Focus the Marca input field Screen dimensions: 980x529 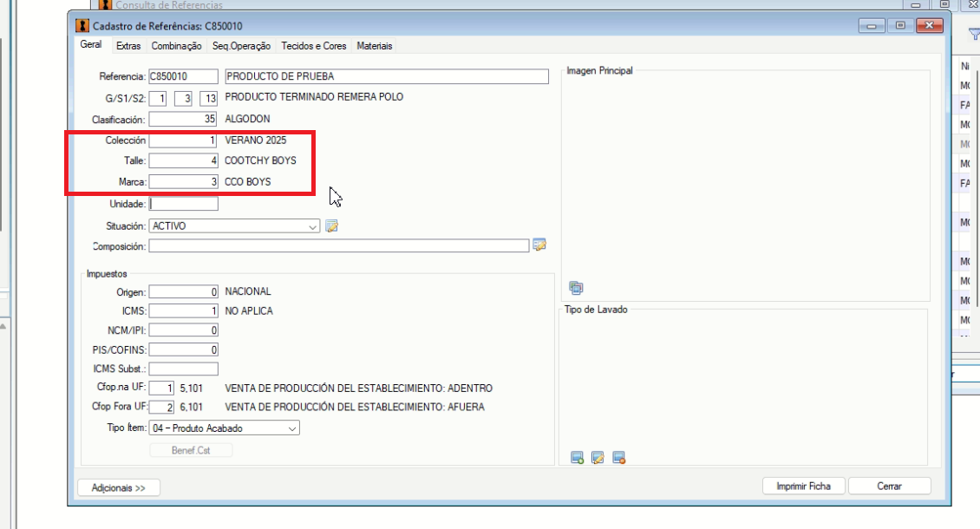coord(183,182)
